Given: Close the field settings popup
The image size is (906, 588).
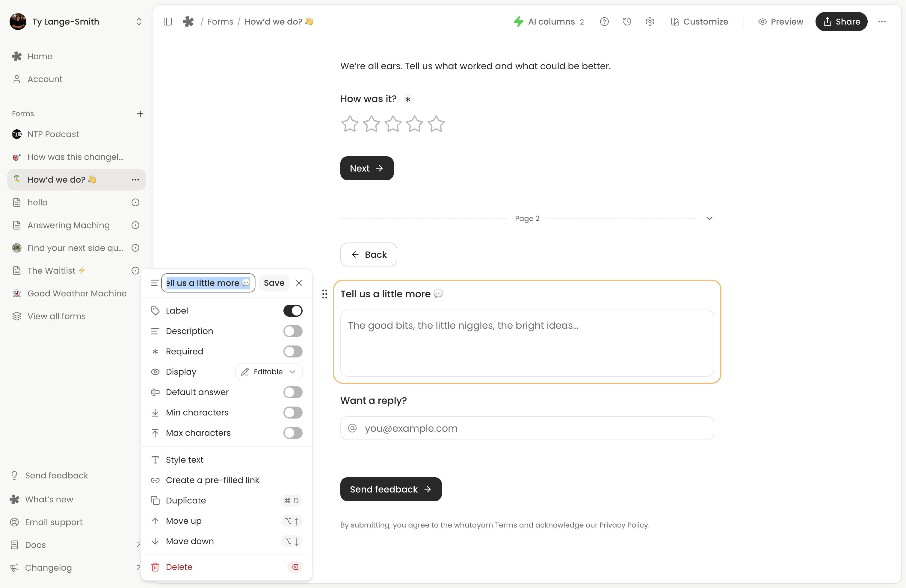Looking at the screenshot, I should point(299,283).
